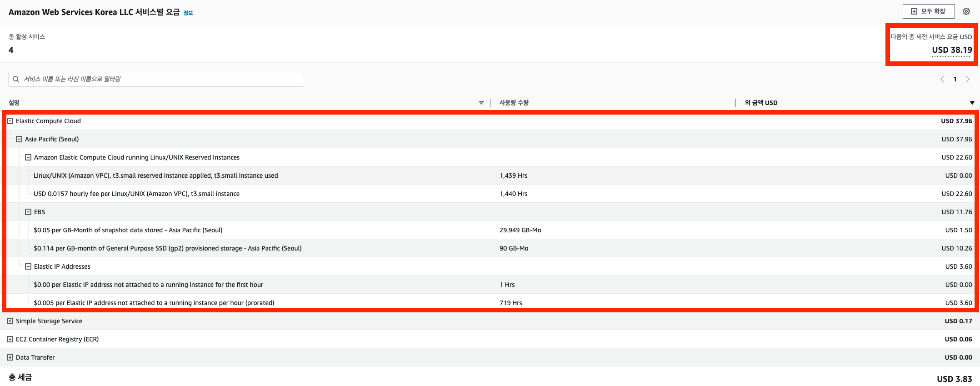Click the 총 세금 USD 3.83 total
Image resolution: width=980 pixels, height=386 pixels.
[x=955, y=379]
